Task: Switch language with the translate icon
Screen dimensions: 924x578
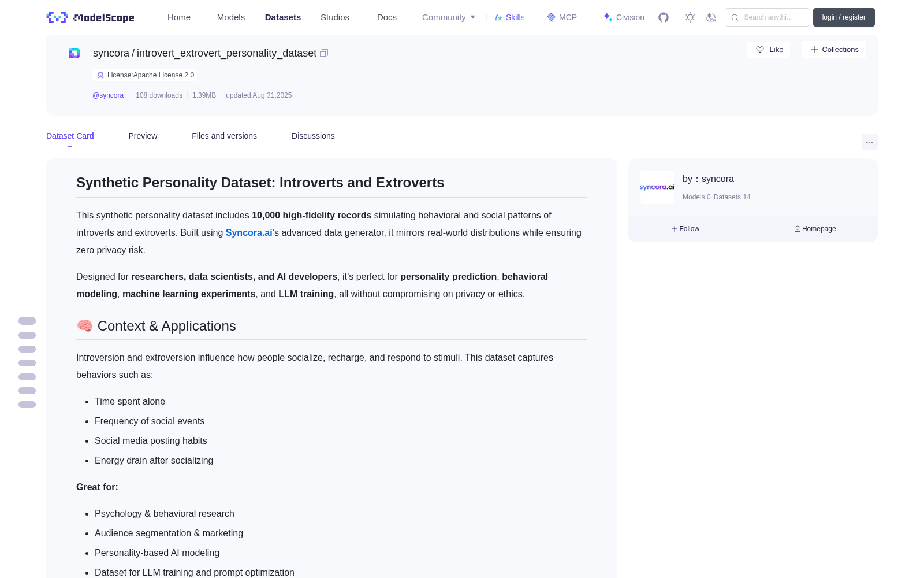Action: point(711,17)
